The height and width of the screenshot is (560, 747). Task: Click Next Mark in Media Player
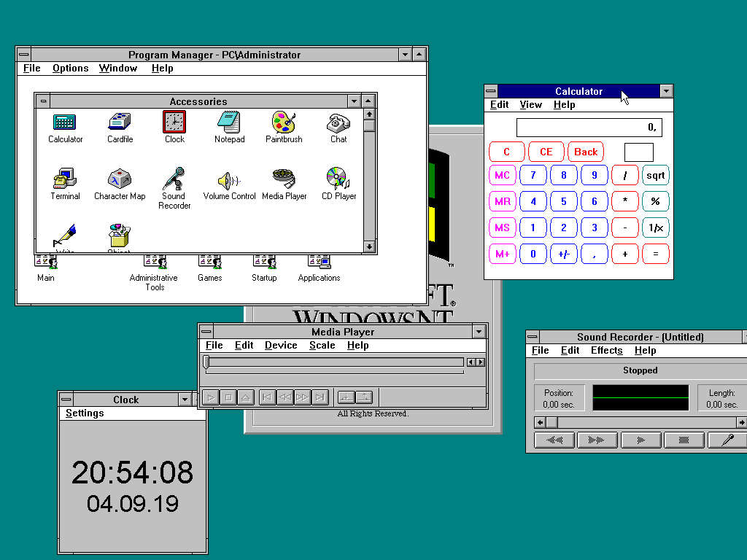coord(320,397)
